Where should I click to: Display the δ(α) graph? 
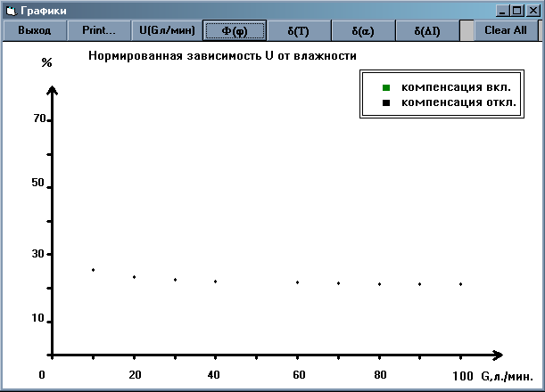pos(363,30)
